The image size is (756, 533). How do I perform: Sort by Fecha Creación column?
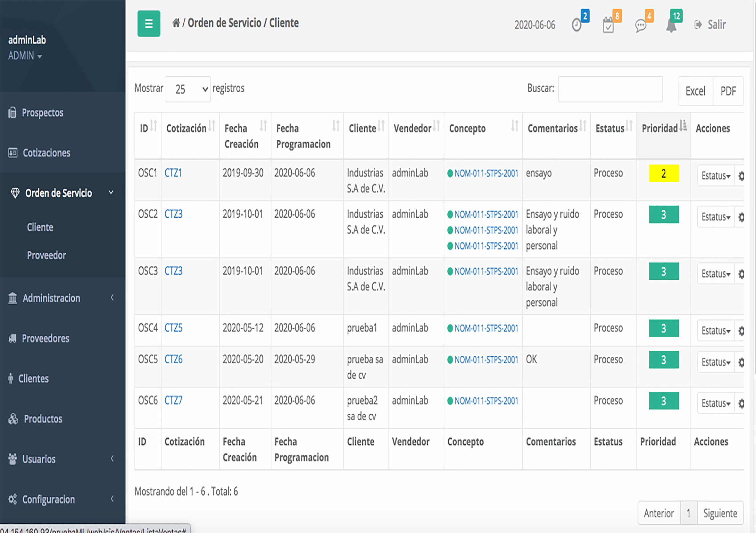click(x=245, y=136)
